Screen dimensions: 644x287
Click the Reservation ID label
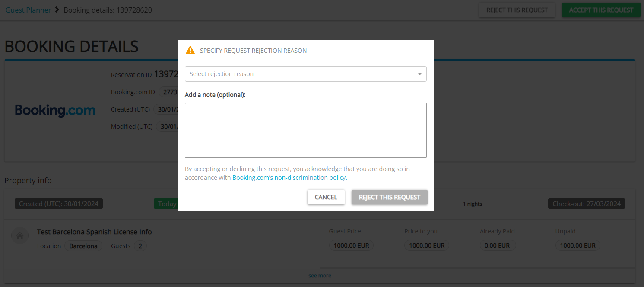131,75
